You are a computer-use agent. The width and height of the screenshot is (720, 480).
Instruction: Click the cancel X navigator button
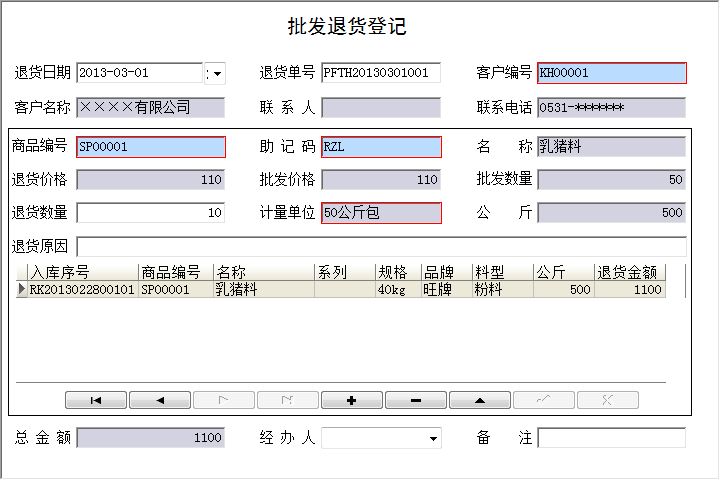[608, 400]
